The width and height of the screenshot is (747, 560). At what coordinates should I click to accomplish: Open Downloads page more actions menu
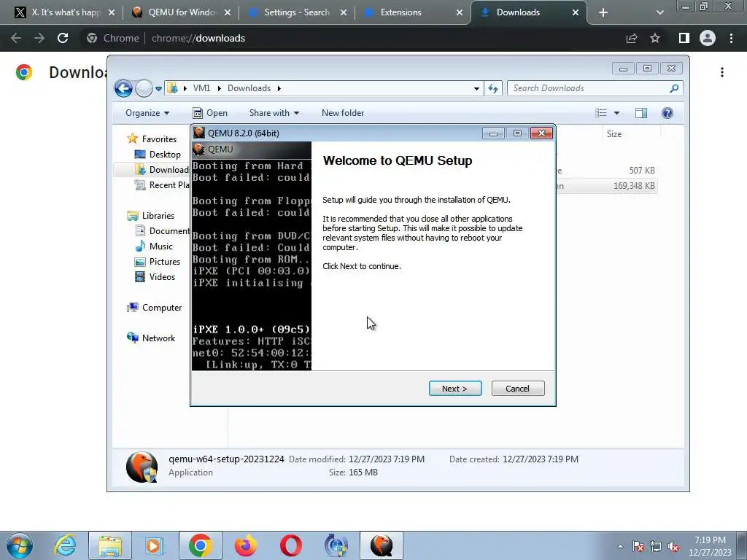pos(722,72)
